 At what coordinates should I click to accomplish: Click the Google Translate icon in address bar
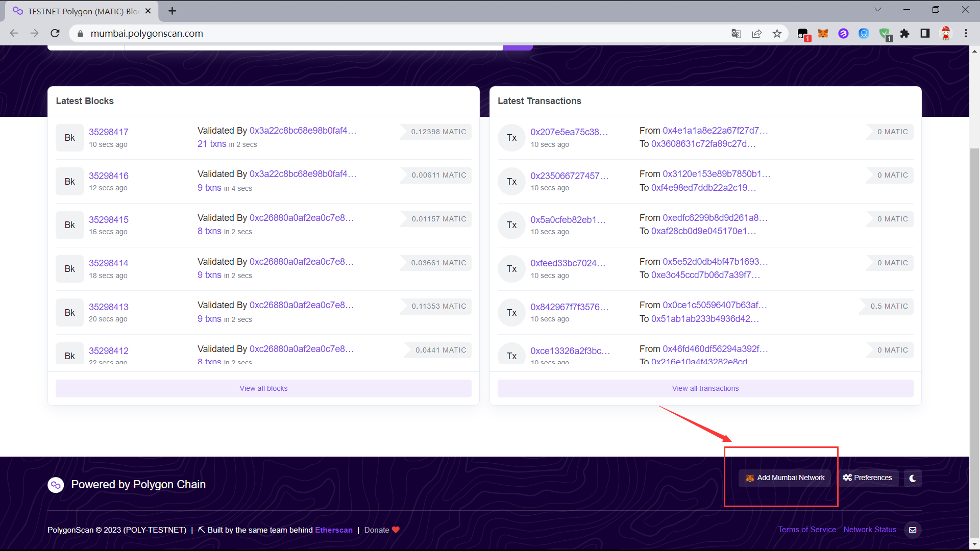coord(736,34)
